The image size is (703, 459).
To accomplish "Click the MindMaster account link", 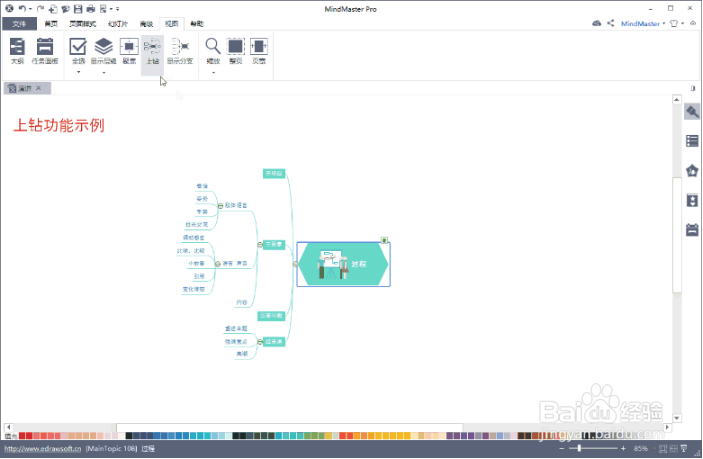I will 640,23.
